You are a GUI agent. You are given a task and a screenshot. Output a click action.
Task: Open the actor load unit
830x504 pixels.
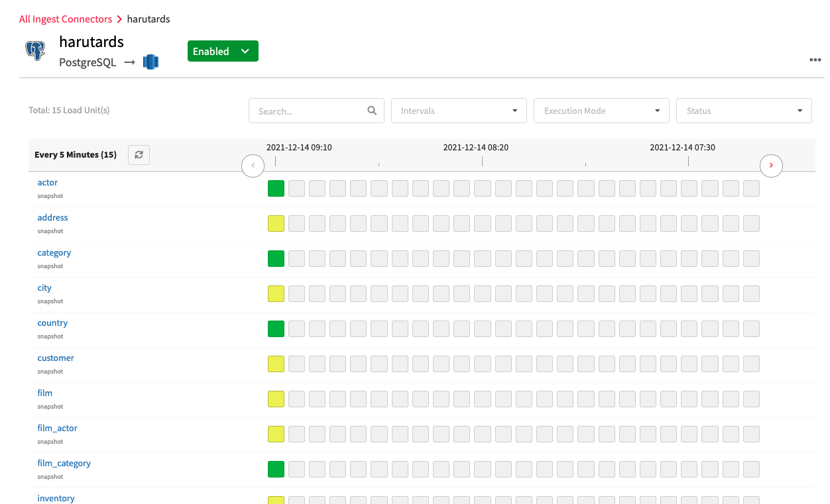coord(48,183)
